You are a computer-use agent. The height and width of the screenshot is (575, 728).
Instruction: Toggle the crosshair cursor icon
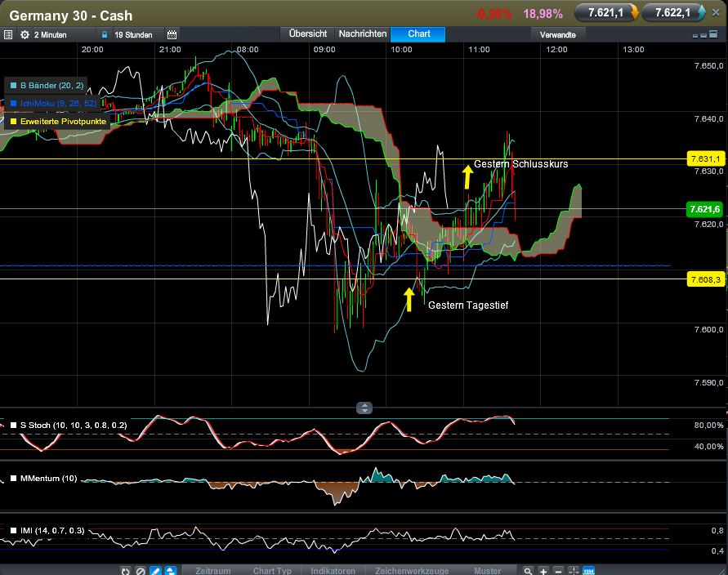574,571
